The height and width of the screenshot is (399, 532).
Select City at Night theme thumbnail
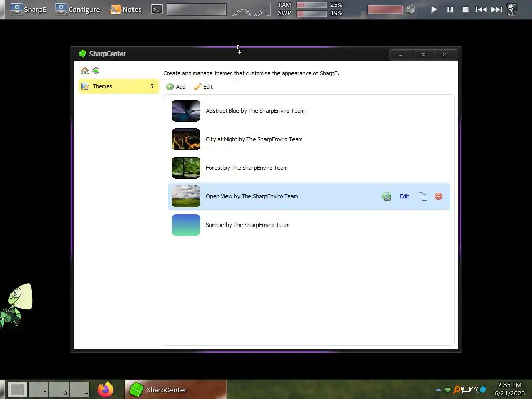pos(186,139)
